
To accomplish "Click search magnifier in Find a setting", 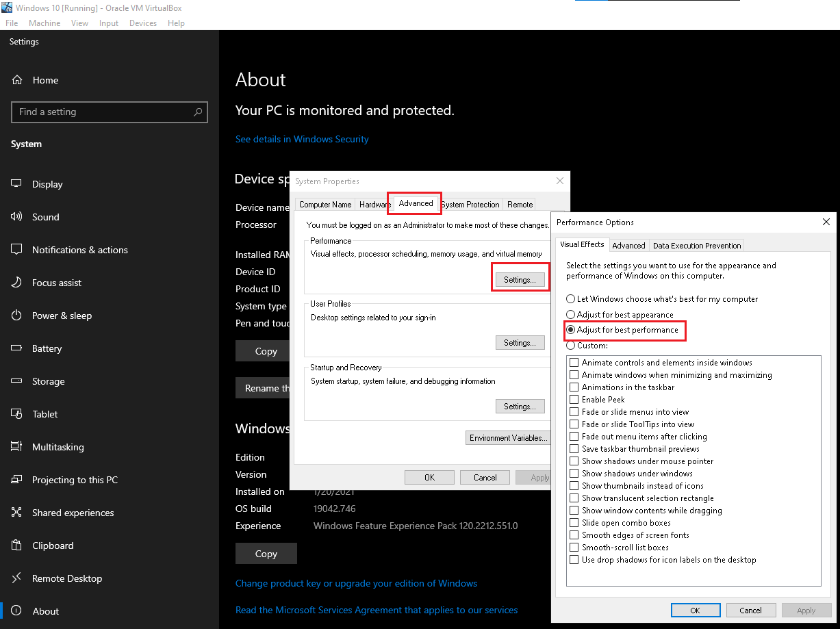I will (x=198, y=112).
